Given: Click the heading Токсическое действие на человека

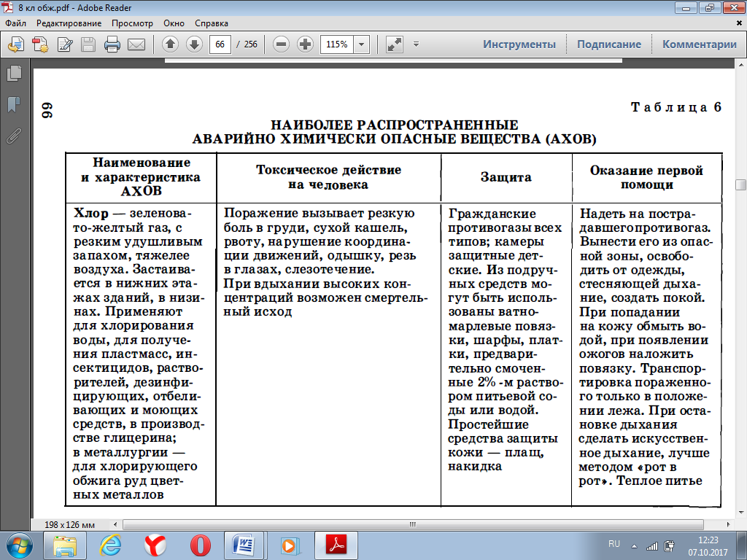Looking at the screenshot, I should [x=329, y=177].
